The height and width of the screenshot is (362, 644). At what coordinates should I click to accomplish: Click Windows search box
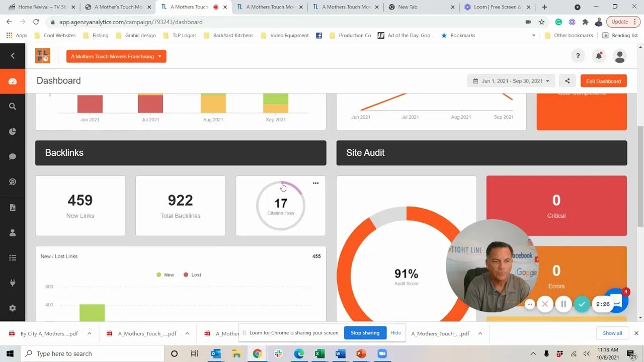[93, 353]
